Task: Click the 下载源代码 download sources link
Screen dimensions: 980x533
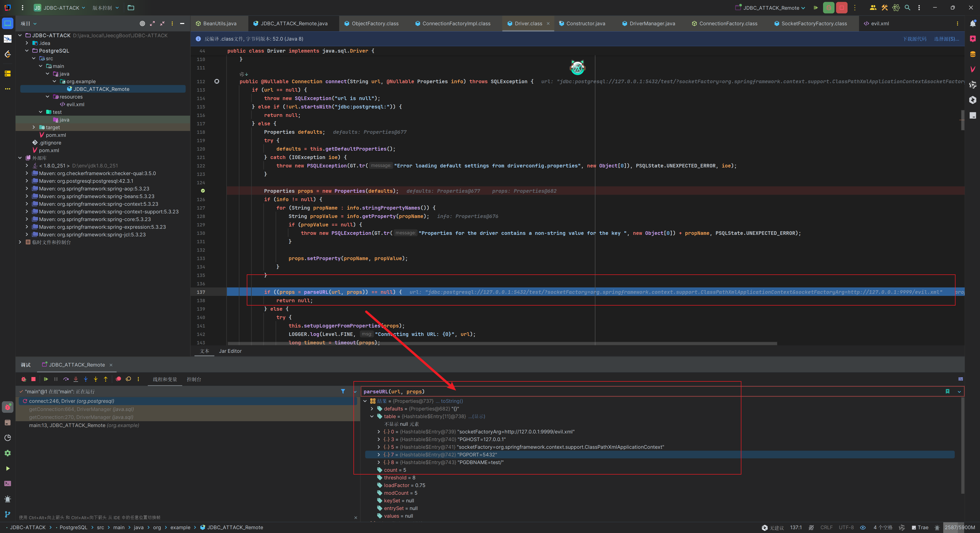Action: [915, 39]
